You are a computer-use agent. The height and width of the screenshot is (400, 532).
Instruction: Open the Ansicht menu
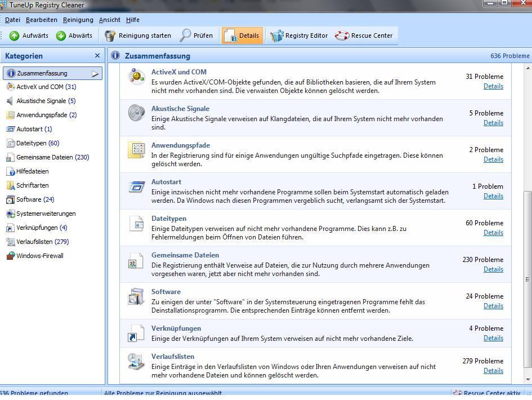(x=110, y=20)
